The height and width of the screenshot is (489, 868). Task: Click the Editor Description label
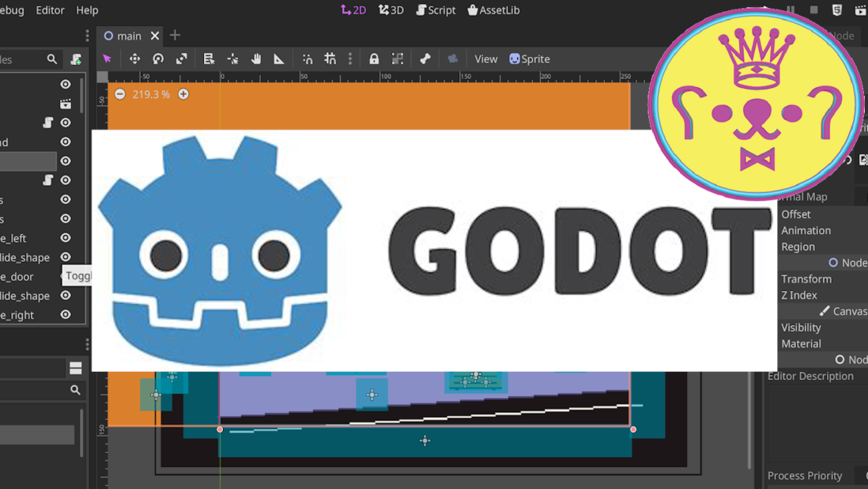(810, 376)
